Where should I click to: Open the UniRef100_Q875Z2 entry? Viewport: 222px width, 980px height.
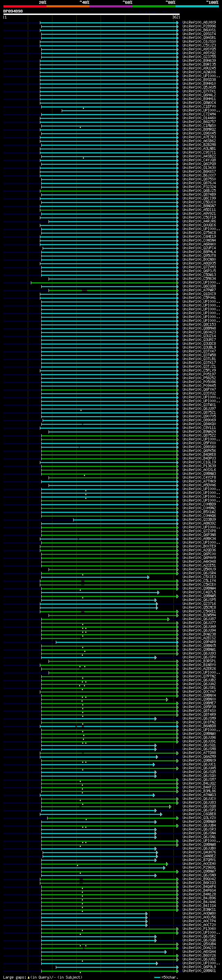[x=199, y=435]
